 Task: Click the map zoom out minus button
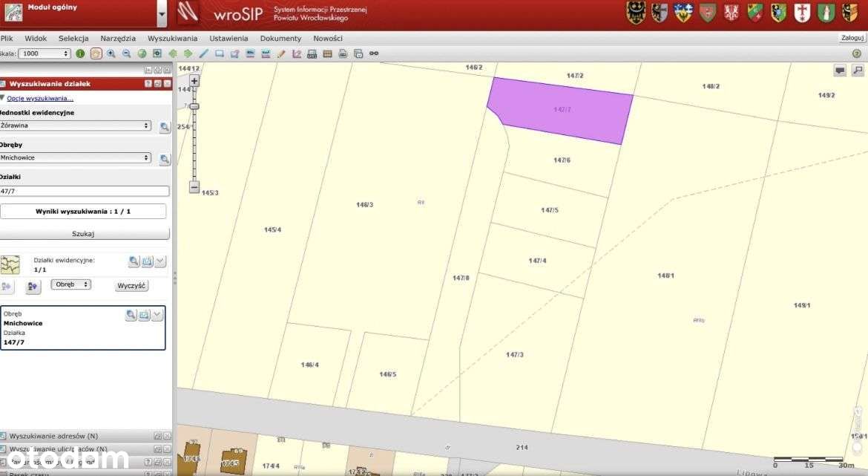click(x=194, y=186)
